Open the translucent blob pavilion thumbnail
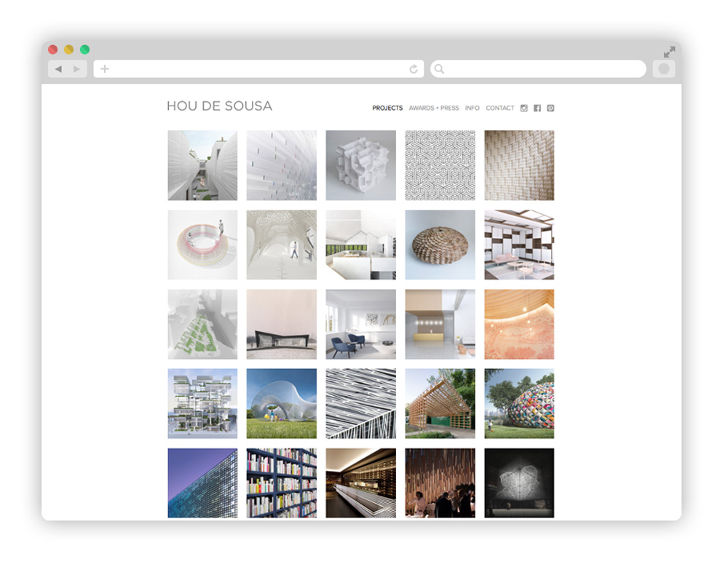728x567 pixels. 282,403
